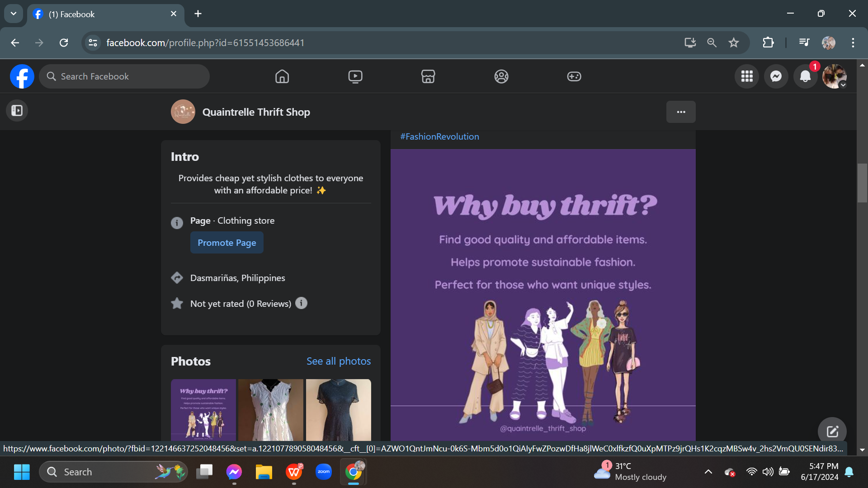This screenshot has height=488, width=868.
Task: Open the Facebook Menu grid icon
Action: coord(747,76)
